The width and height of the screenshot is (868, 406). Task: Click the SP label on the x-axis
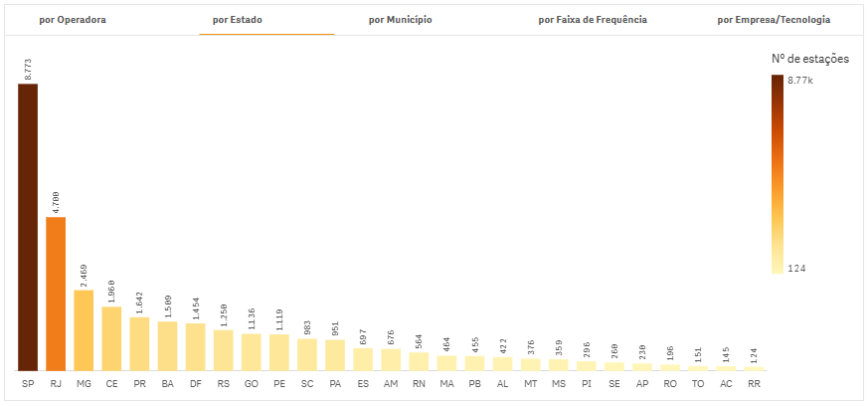(28, 382)
